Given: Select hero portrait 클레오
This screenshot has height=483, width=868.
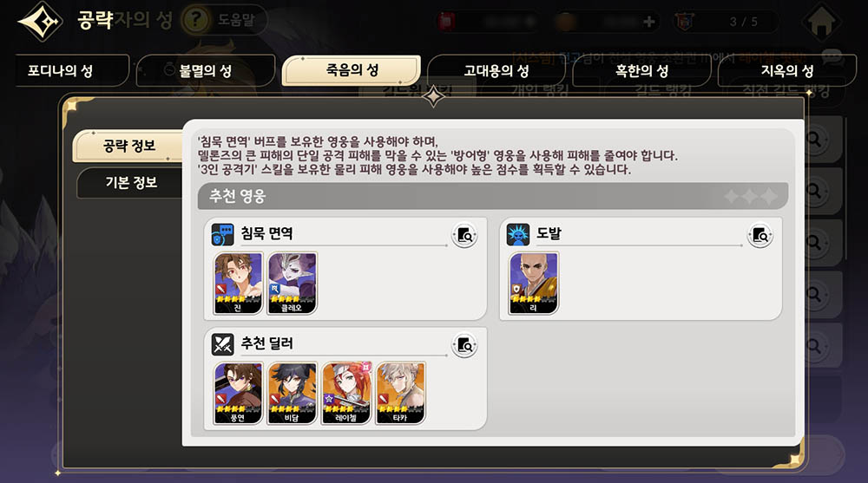Looking at the screenshot, I should point(293,284).
